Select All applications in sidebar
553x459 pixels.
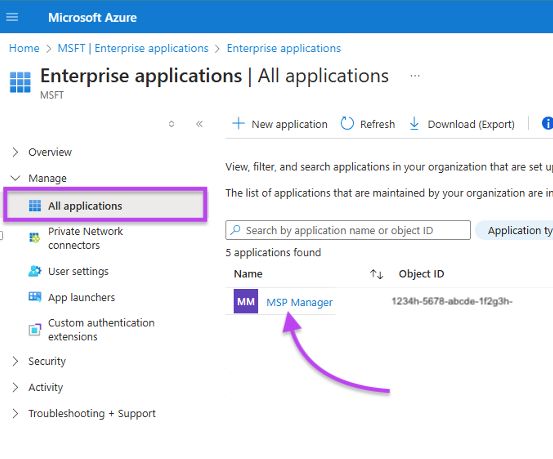coord(105,205)
